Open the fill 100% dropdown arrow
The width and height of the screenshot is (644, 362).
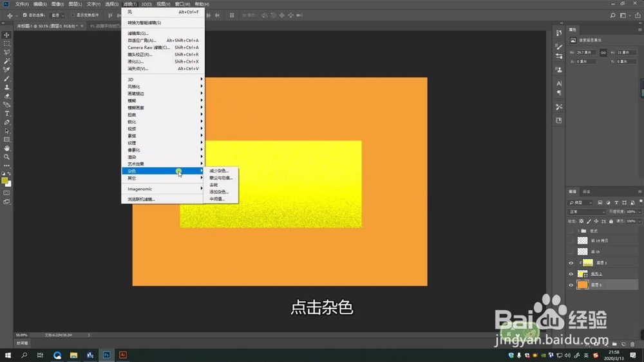pyautogui.click(x=639, y=221)
